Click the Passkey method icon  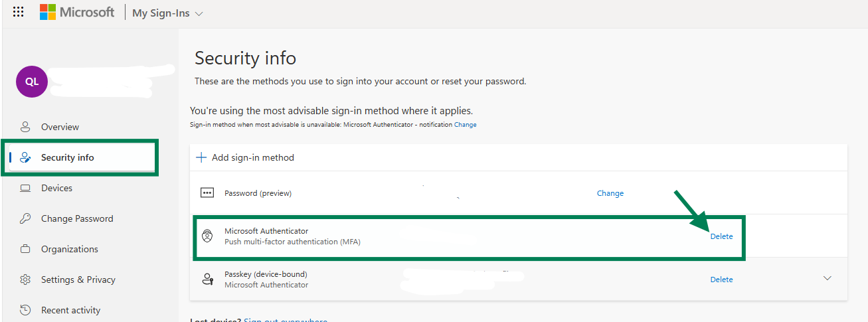click(x=208, y=280)
